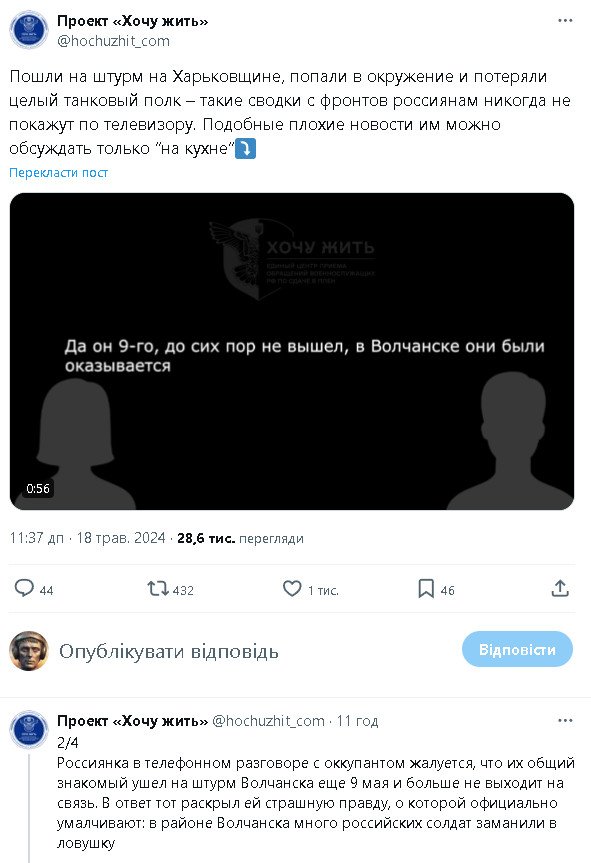Click the Перекласти пост translate link

pyautogui.click(x=58, y=172)
